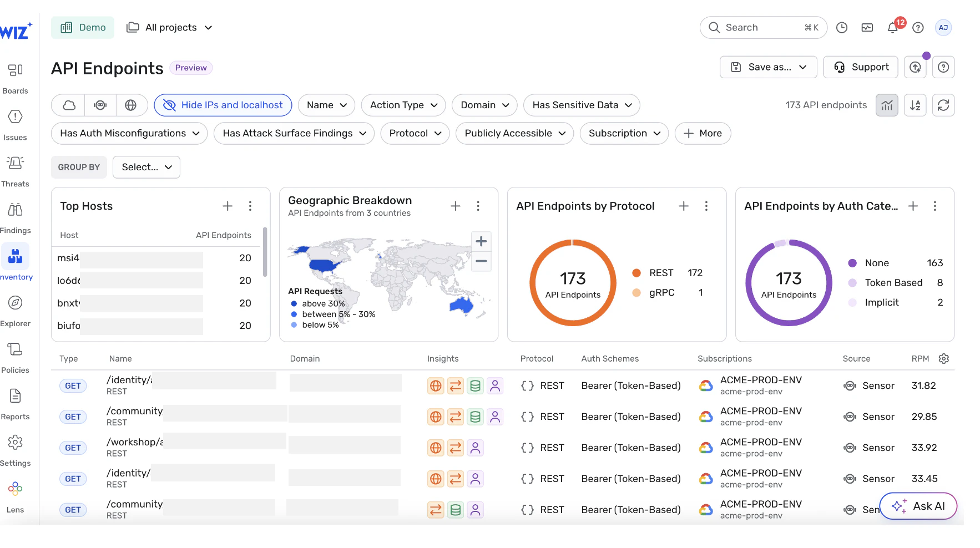
Task: Click the refresh icon near endpoint count
Action: (x=943, y=105)
